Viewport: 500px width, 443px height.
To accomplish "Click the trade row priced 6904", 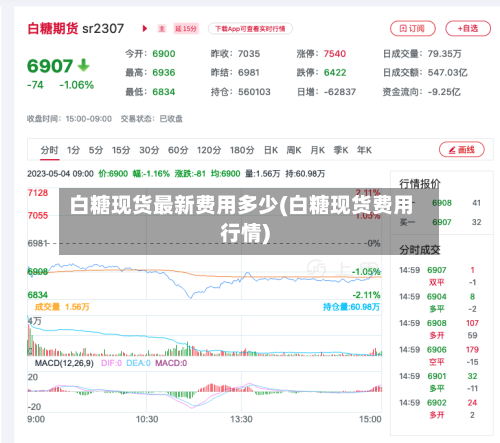I will tap(439, 303).
